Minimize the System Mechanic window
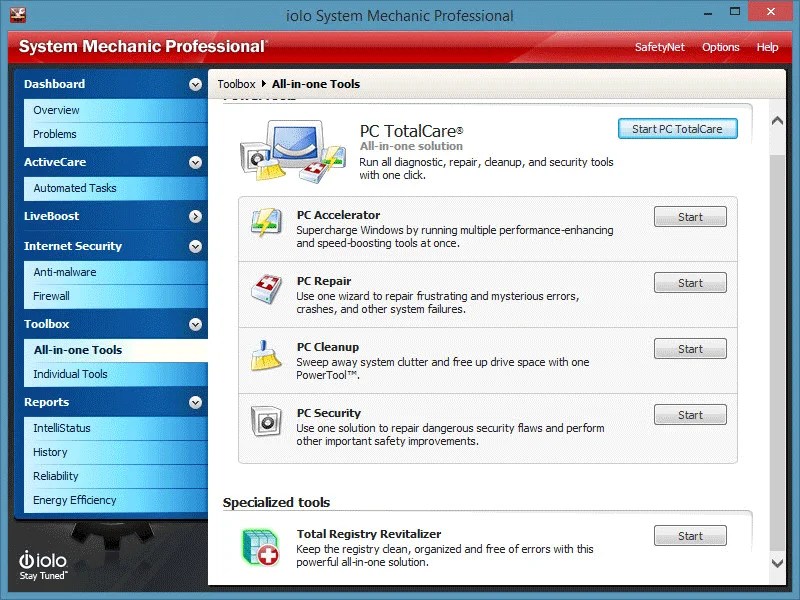This screenshot has height=600, width=800. [708, 12]
